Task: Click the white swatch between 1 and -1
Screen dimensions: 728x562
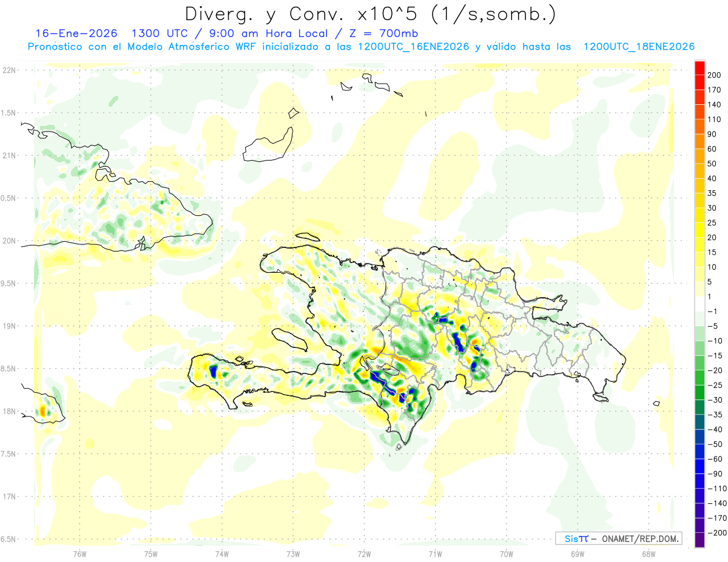Action: (699, 304)
